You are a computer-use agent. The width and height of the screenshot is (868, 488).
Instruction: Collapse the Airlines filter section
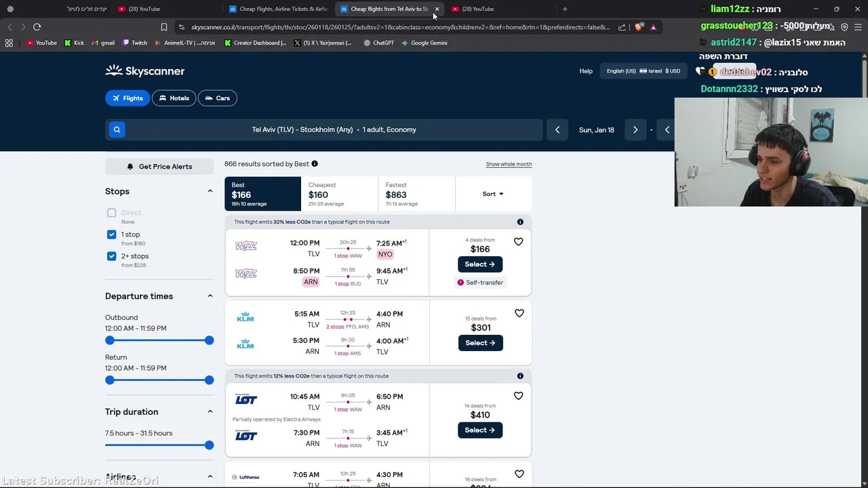210,476
